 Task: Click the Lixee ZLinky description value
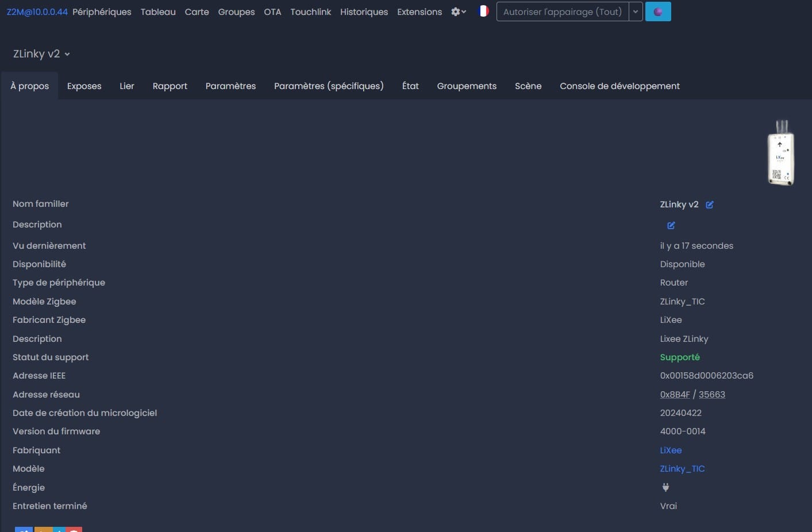684,339
